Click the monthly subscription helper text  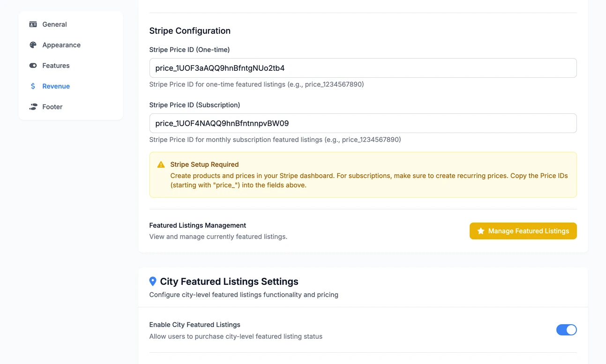tap(275, 140)
